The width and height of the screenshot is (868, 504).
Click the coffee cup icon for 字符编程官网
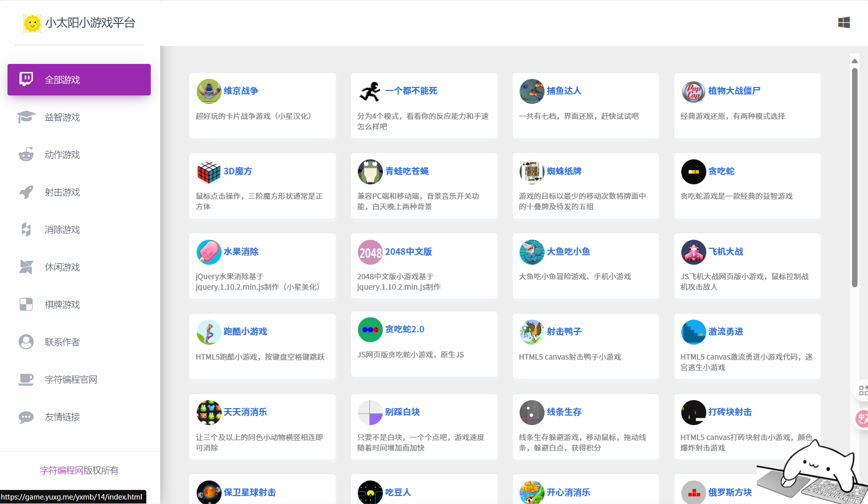tap(26, 379)
